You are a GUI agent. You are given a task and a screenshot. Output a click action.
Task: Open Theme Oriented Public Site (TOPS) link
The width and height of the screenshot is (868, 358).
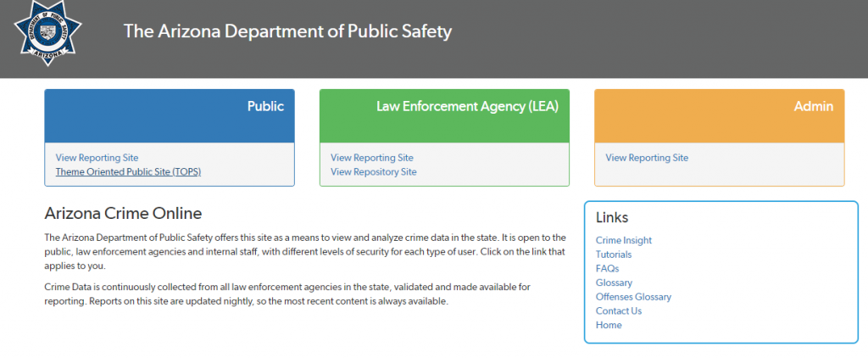point(128,171)
